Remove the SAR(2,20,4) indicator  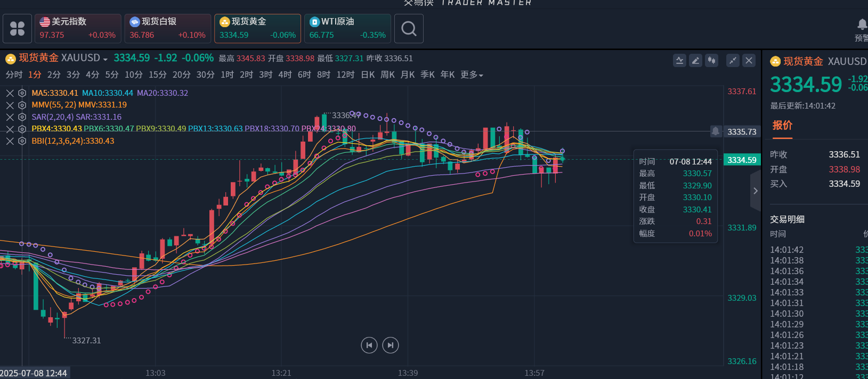click(10, 117)
